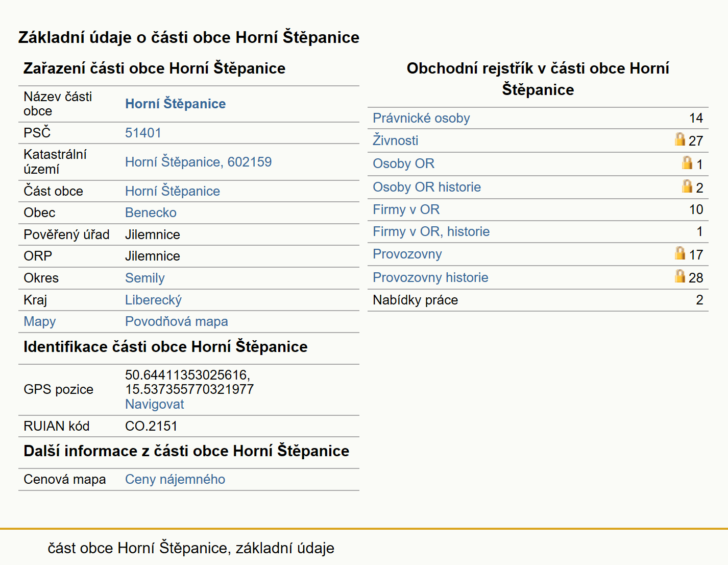
Task: Click the Navigovat link under GPS
Action: (154, 404)
